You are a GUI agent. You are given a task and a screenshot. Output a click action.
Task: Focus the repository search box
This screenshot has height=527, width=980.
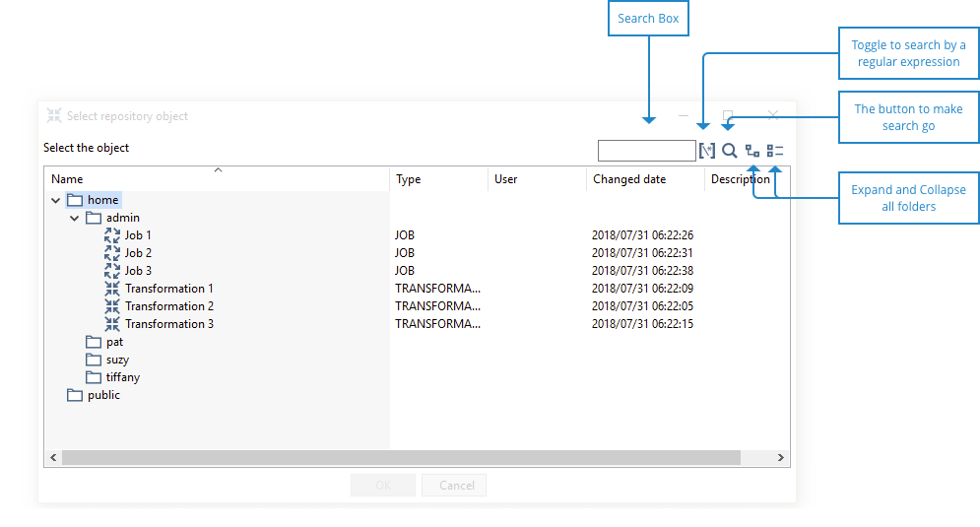click(x=647, y=151)
